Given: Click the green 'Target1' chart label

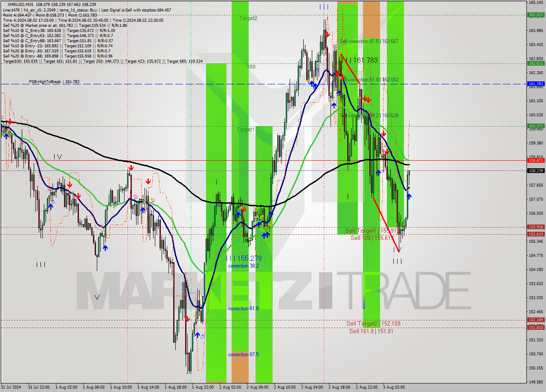Looking at the screenshot, I should [x=246, y=129].
